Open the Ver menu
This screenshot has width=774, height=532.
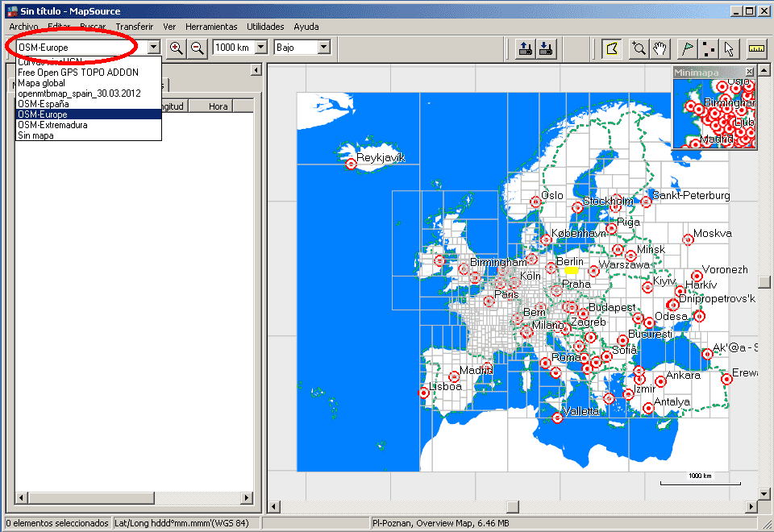point(169,27)
